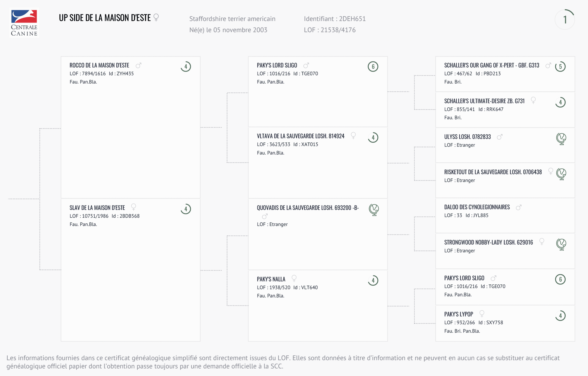Select Daloo des Cynolegionnaires name
This screenshot has height=376, width=588.
point(477,207)
